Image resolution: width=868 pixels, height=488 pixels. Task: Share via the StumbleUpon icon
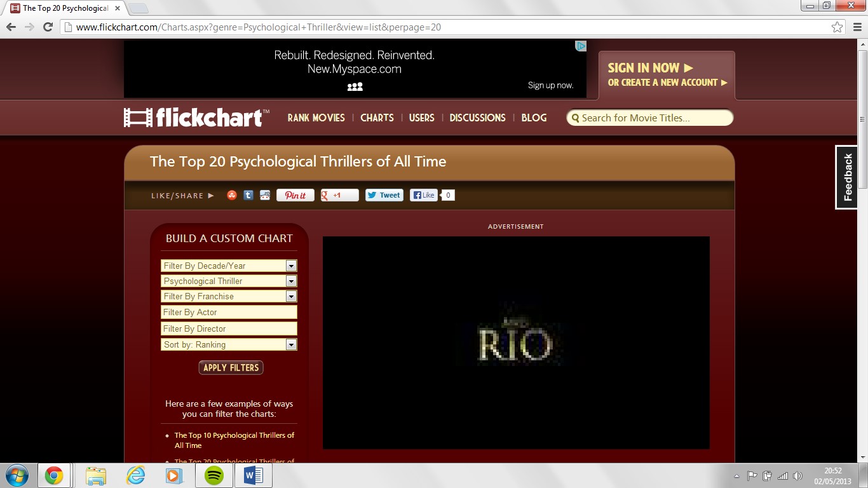(232, 195)
